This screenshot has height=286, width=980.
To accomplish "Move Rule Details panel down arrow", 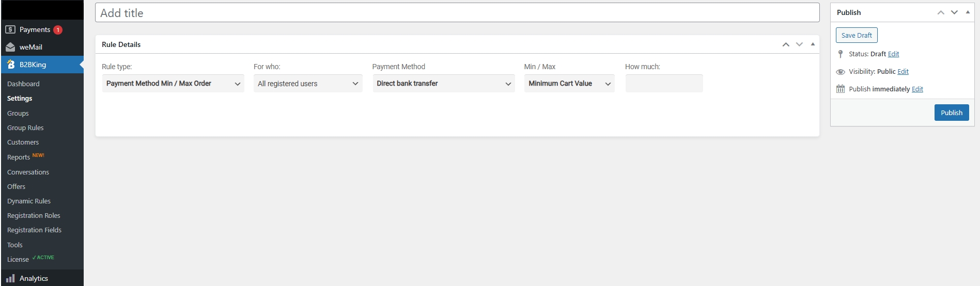I will [x=799, y=44].
